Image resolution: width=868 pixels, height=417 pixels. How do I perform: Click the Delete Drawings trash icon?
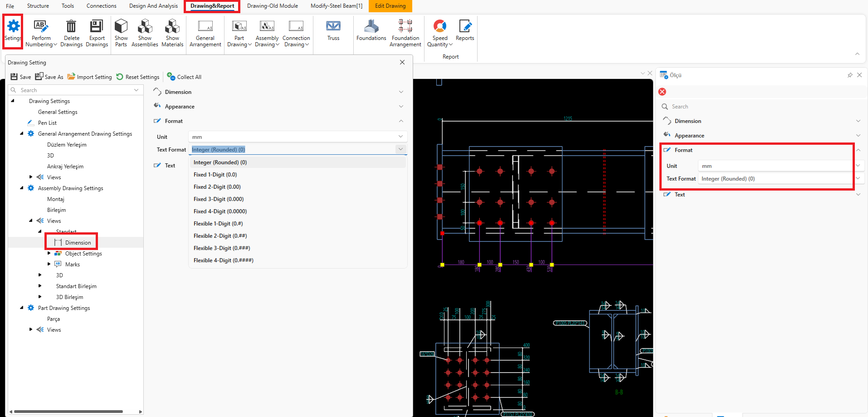71,26
